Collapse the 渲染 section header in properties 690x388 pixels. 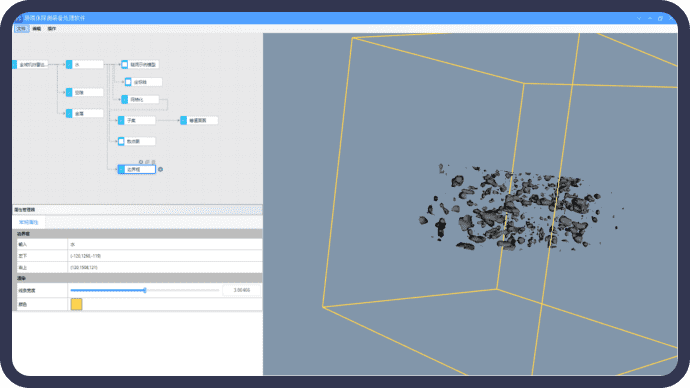point(138,278)
